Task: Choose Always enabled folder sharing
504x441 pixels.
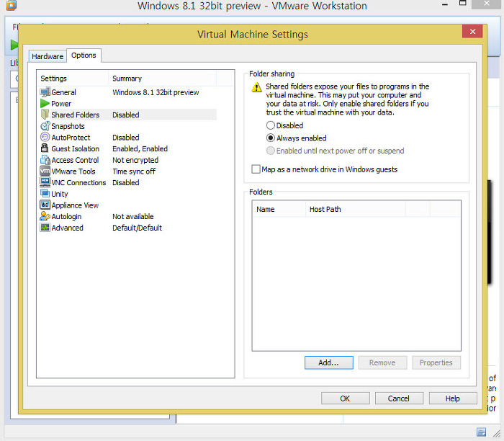Action: tap(271, 138)
